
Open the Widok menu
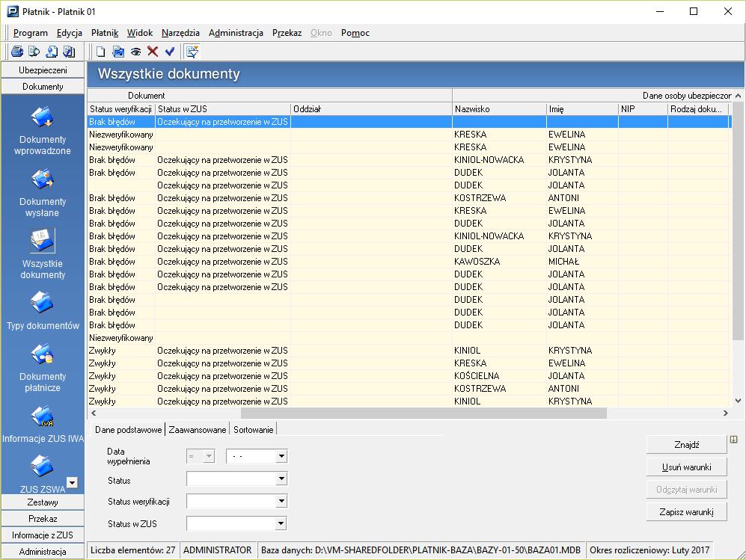[x=140, y=33]
